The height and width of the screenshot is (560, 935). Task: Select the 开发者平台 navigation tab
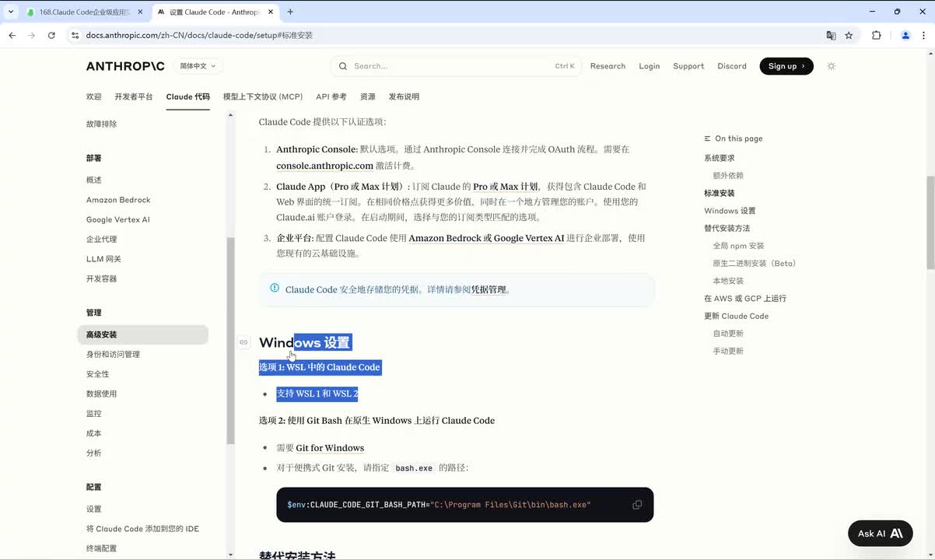point(134,96)
